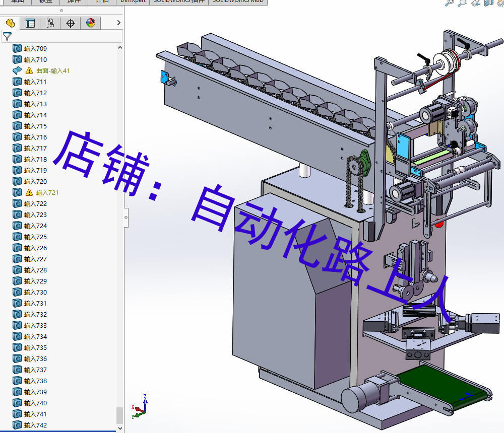The width and height of the screenshot is (504, 433).
Task: Collapse the side panel using edge handle
Action: [x=126, y=218]
